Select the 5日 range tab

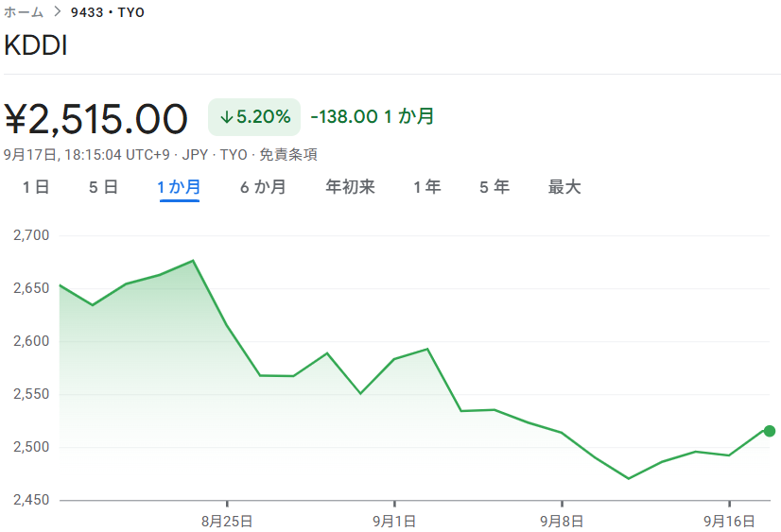coord(103,187)
